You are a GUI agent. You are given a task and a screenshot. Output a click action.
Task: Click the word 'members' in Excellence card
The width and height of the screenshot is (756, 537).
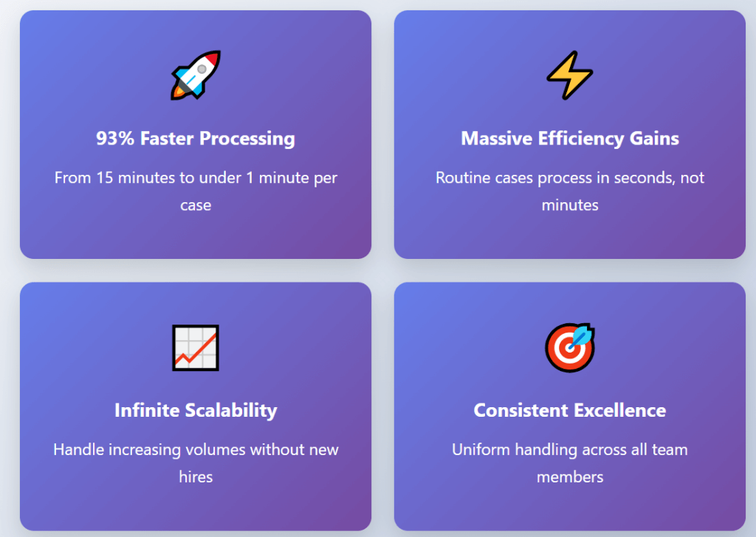point(570,477)
